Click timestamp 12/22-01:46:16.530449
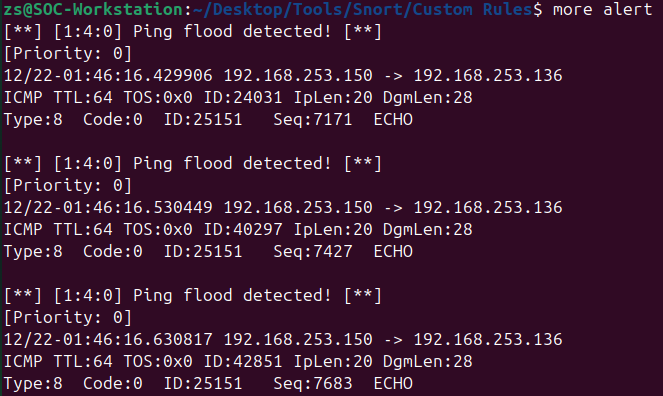The width and height of the screenshot is (663, 396). pos(108,208)
